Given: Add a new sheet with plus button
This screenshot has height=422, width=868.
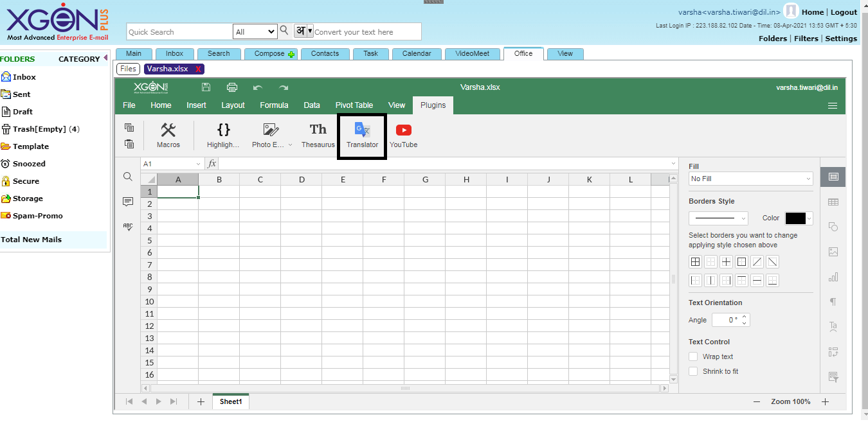Looking at the screenshot, I should tap(201, 401).
